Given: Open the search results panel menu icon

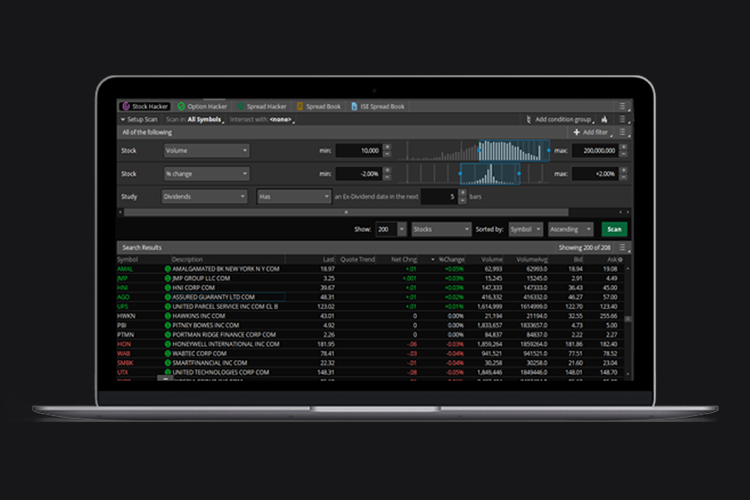Looking at the screenshot, I should tap(624, 247).
